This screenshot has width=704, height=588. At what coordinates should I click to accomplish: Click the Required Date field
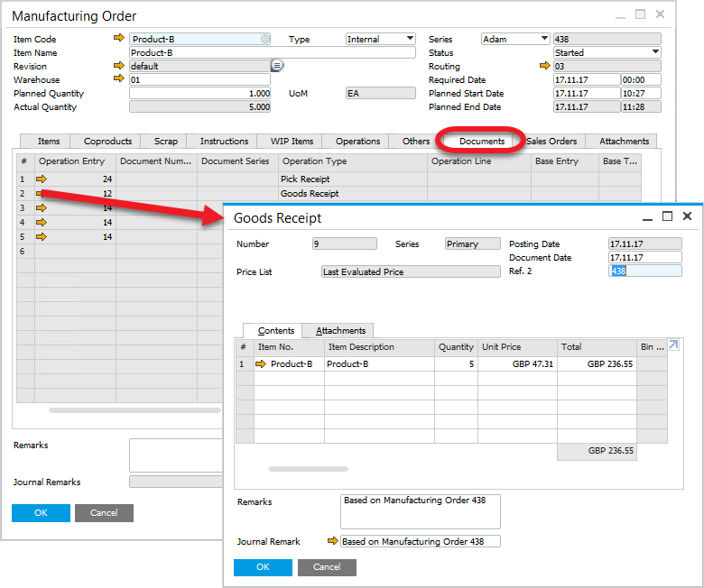(x=587, y=80)
